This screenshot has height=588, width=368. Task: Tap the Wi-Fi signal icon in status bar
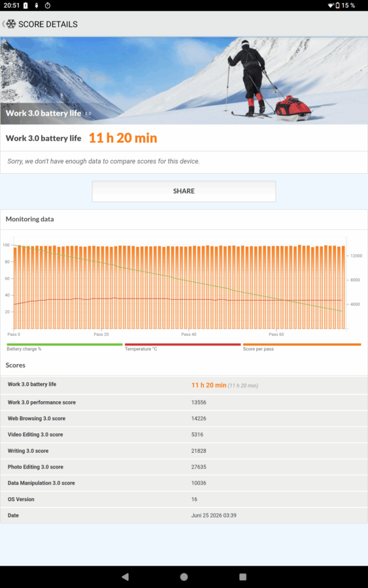point(331,5)
